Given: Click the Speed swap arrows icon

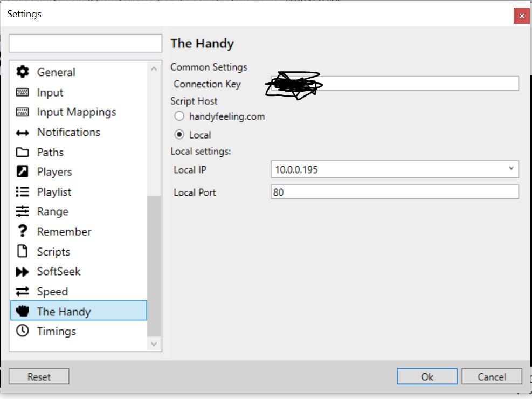Looking at the screenshot, I should [x=23, y=291].
